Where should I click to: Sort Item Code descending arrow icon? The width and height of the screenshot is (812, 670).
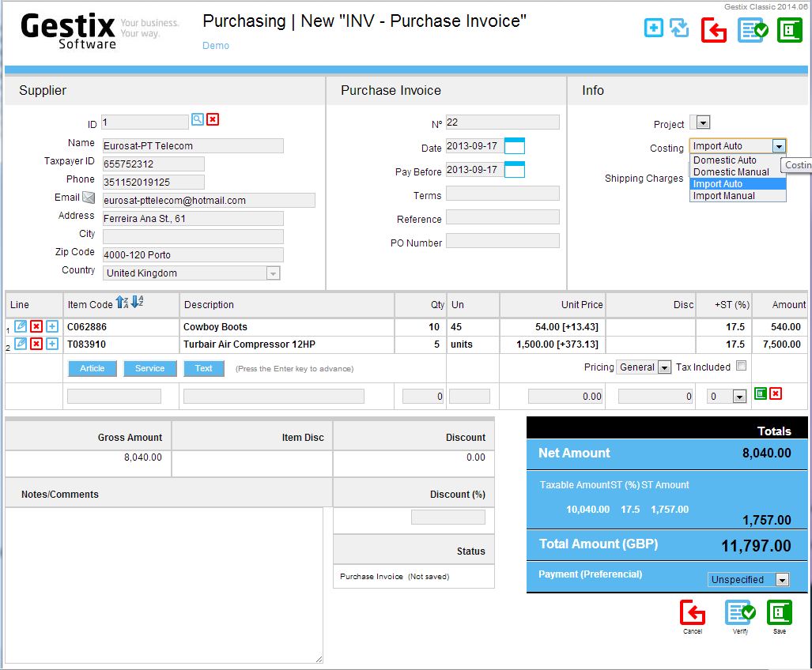[137, 302]
